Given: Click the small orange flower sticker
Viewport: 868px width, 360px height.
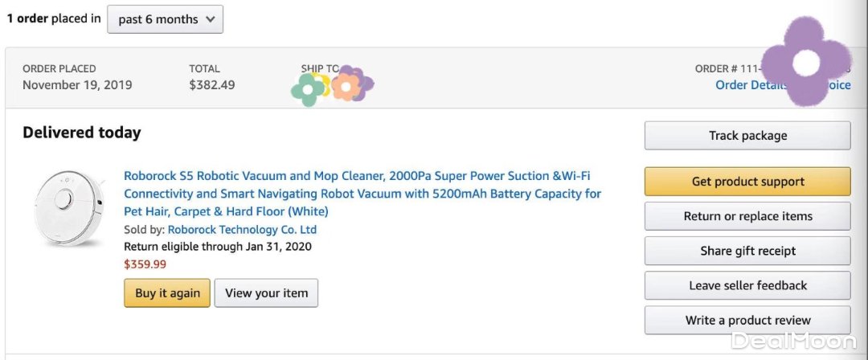Looking at the screenshot, I should pos(346,85).
